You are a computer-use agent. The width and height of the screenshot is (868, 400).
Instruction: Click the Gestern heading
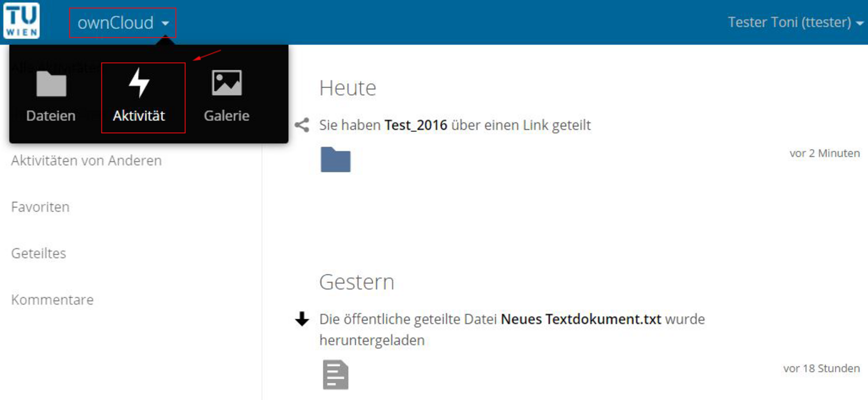[x=356, y=282]
